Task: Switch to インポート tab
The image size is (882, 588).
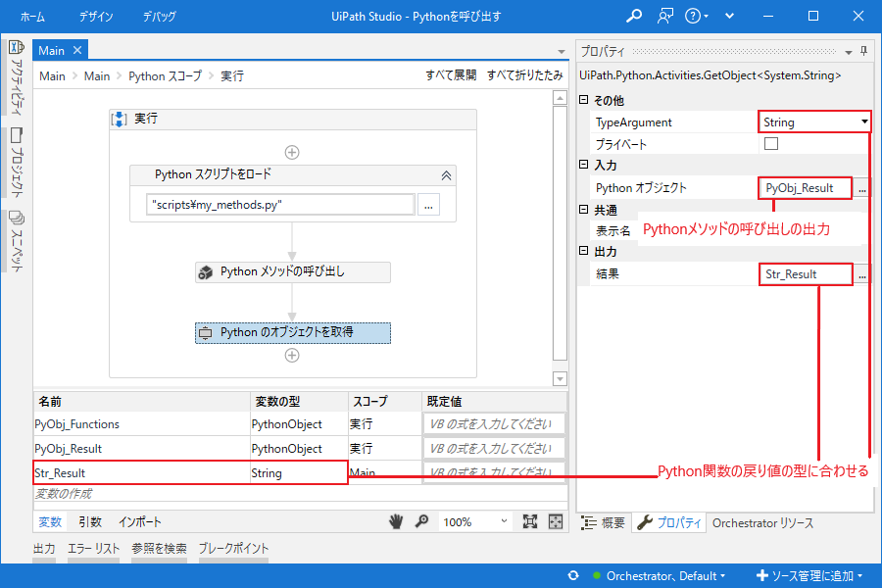Action: pos(139,521)
